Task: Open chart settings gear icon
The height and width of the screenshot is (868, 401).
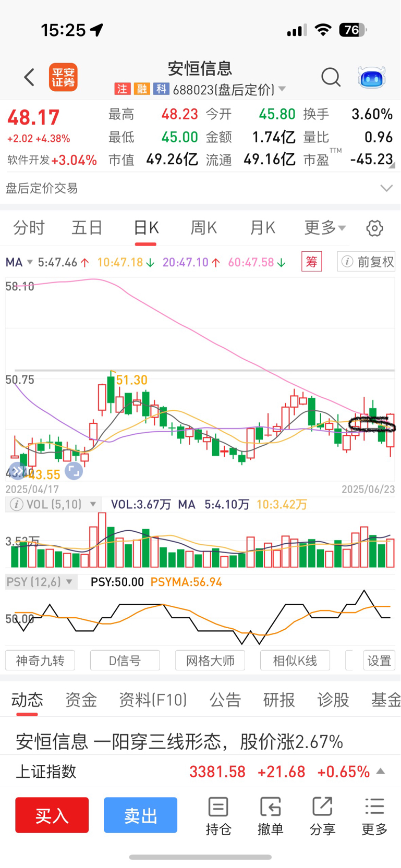Action: (x=374, y=228)
